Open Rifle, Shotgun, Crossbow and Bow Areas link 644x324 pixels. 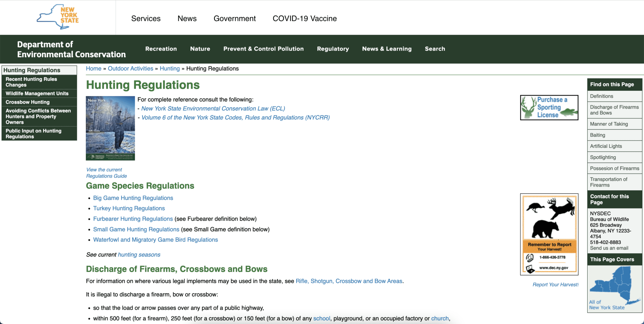pos(349,281)
